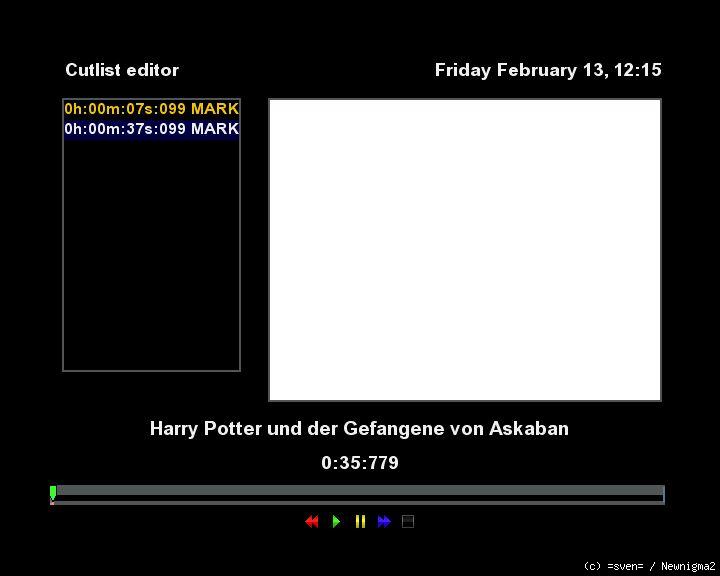Click the gray stop square icon

tap(408, 521)
